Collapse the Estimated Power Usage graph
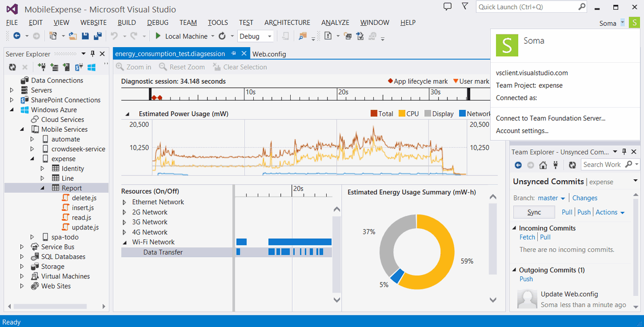 coord(128,114)
